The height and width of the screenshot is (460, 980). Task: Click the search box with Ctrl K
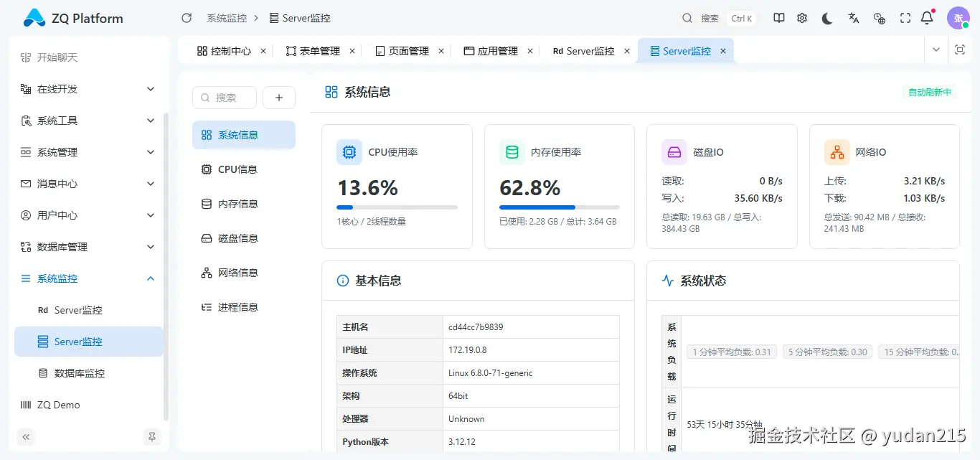717,18
